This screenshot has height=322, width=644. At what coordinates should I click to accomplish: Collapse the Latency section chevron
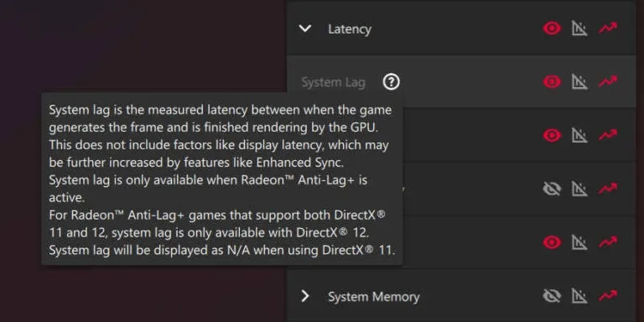tap(304, 29)
